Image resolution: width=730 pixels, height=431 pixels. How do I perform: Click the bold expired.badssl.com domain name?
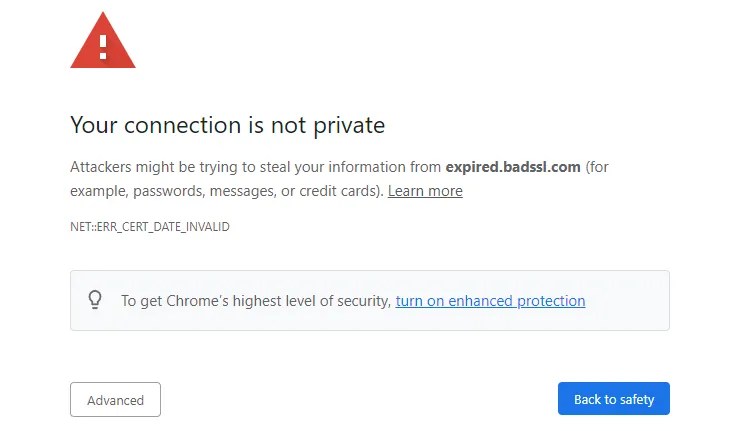[513, 167]
